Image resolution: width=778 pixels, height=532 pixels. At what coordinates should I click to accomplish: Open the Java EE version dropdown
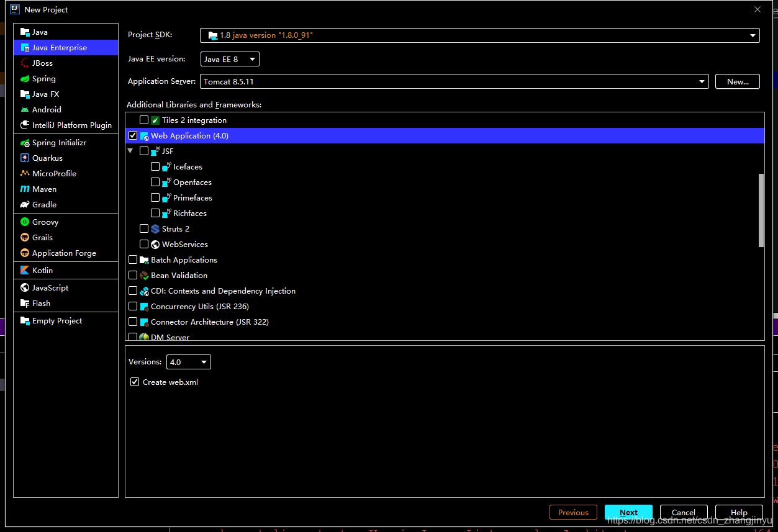[230, 59]
